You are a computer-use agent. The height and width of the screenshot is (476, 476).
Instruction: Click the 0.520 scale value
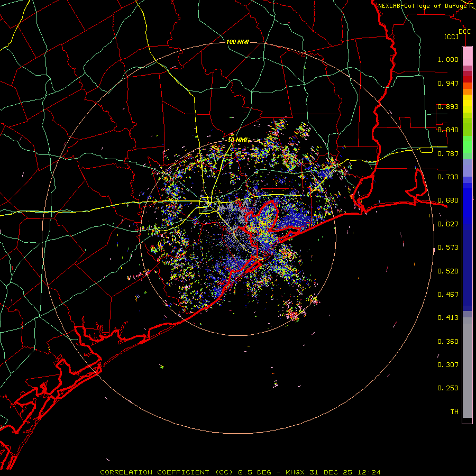click(x=448, y=271)
